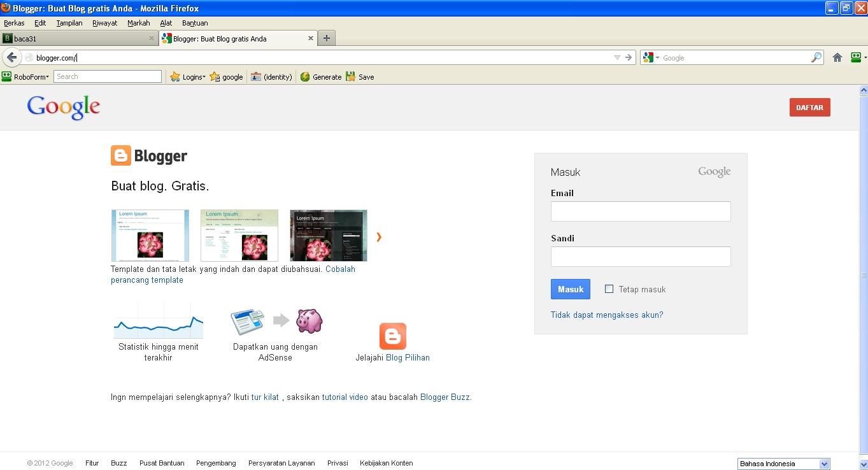Open the Kebijakan Konten footer link
The width and height of the screenshot is (868, 470).
[x=387, y=463]
